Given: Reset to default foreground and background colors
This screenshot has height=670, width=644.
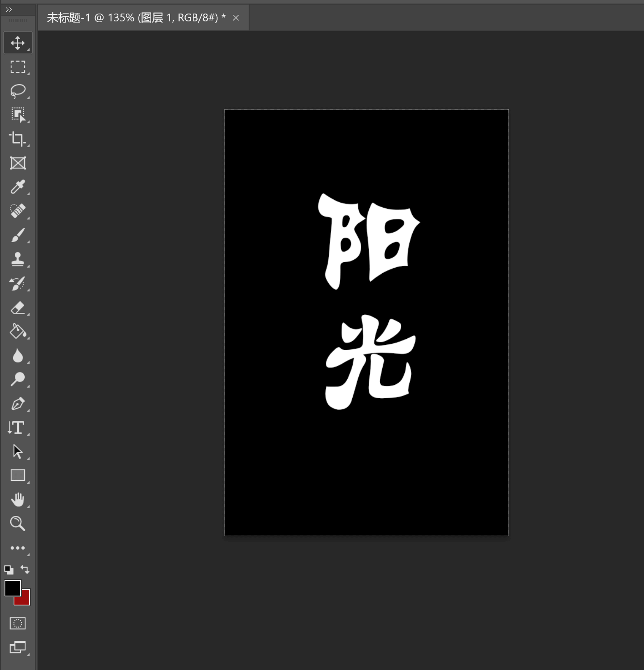Looking at the screenshot, I should click(9, 570).
